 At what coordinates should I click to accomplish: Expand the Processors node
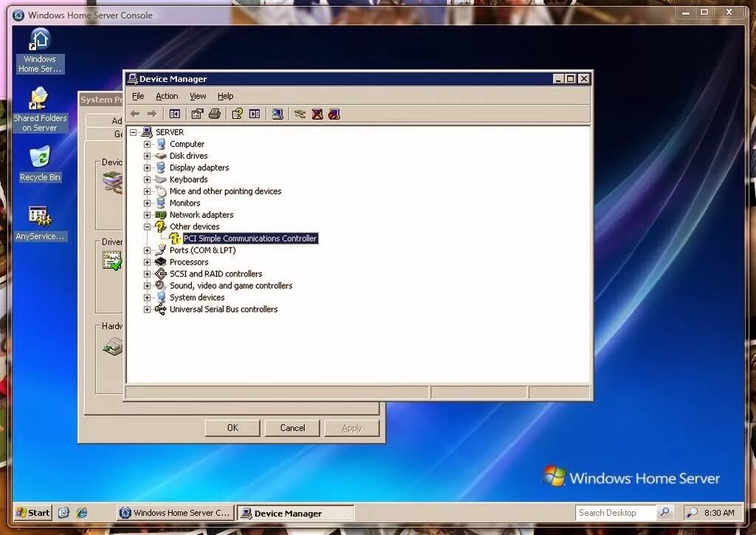(x=147, y=262)
